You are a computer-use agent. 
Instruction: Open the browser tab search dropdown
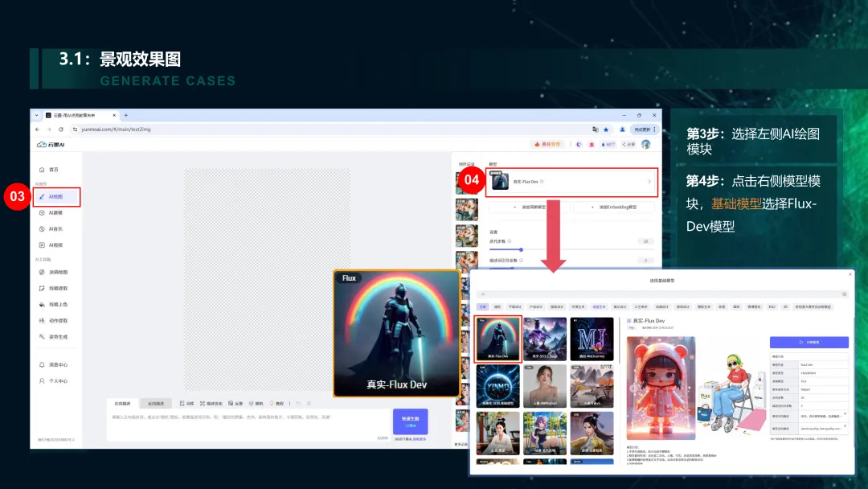(x=36, y=115)
